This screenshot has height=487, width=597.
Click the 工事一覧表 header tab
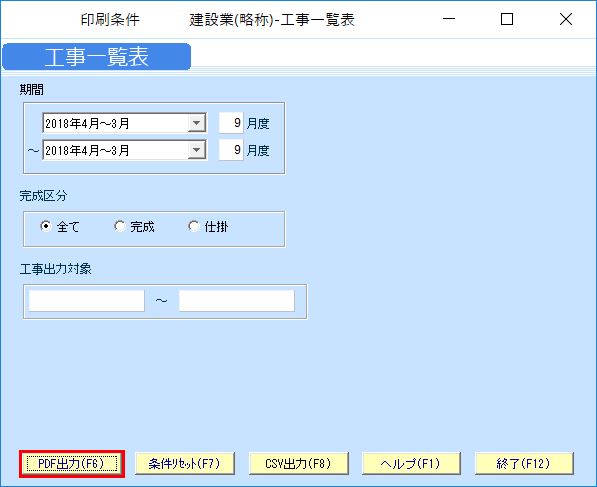(x=97, y=57)
